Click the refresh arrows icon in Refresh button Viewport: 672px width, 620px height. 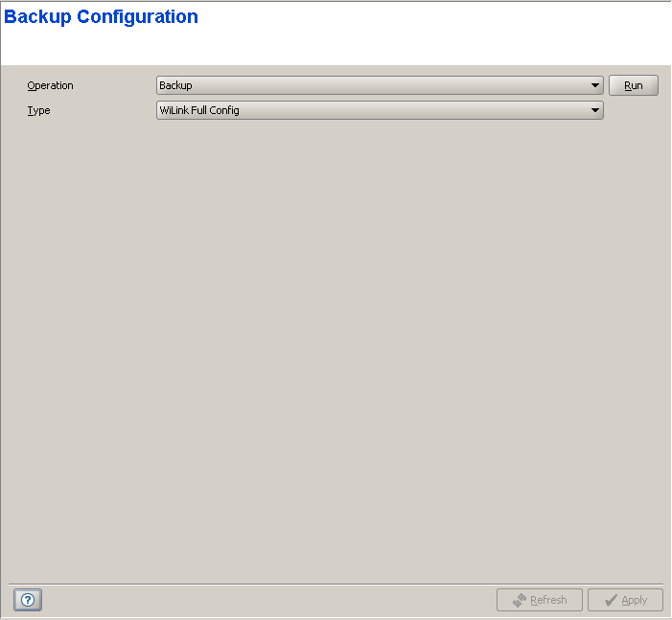[519, 600]
